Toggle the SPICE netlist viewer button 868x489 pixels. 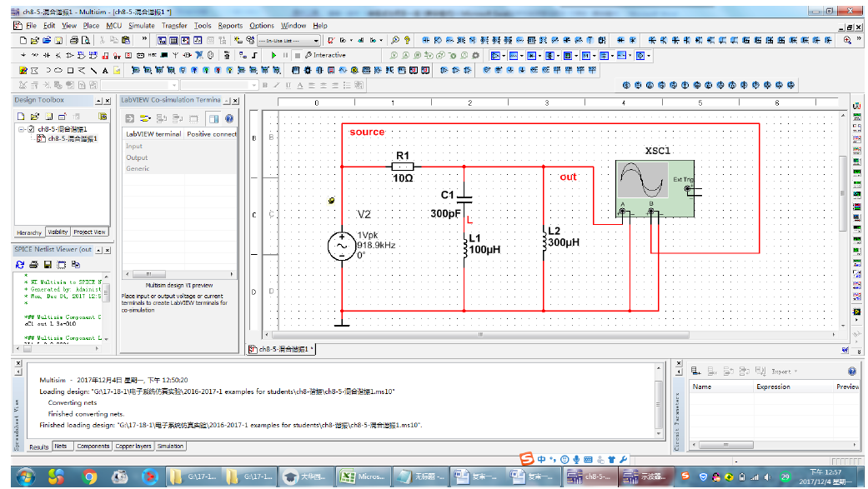(x=185, y=40)
